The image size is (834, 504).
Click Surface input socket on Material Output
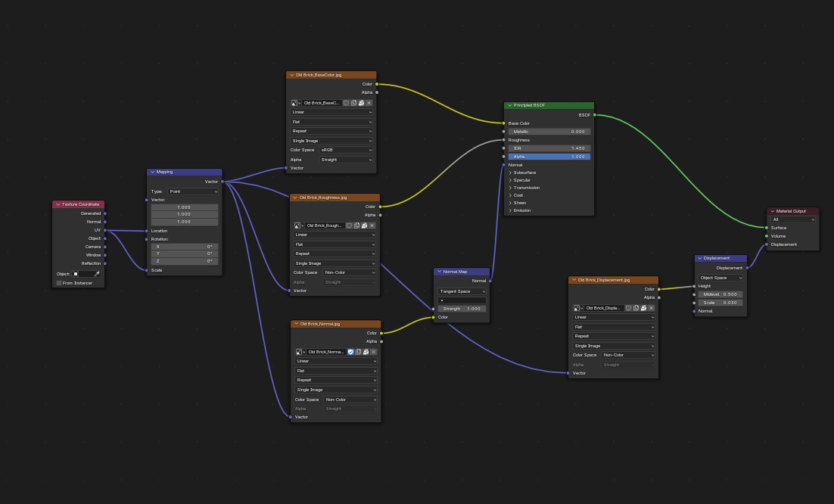point(767,228)
